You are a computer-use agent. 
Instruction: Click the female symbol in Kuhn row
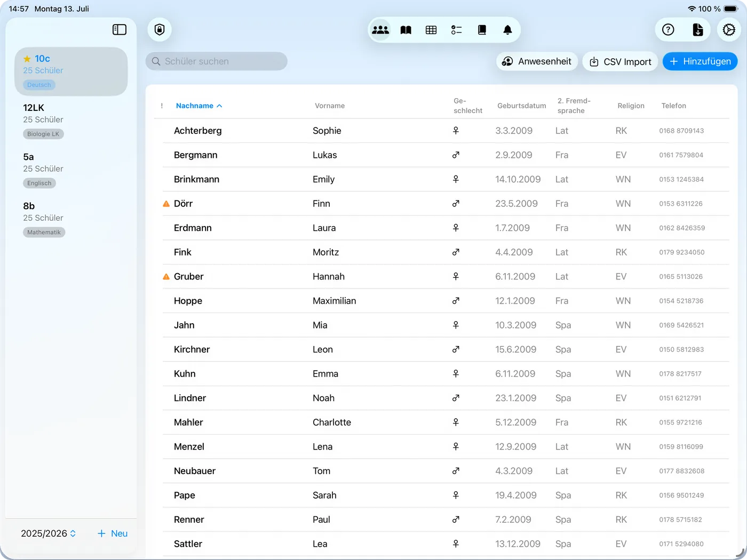(456, 374)
